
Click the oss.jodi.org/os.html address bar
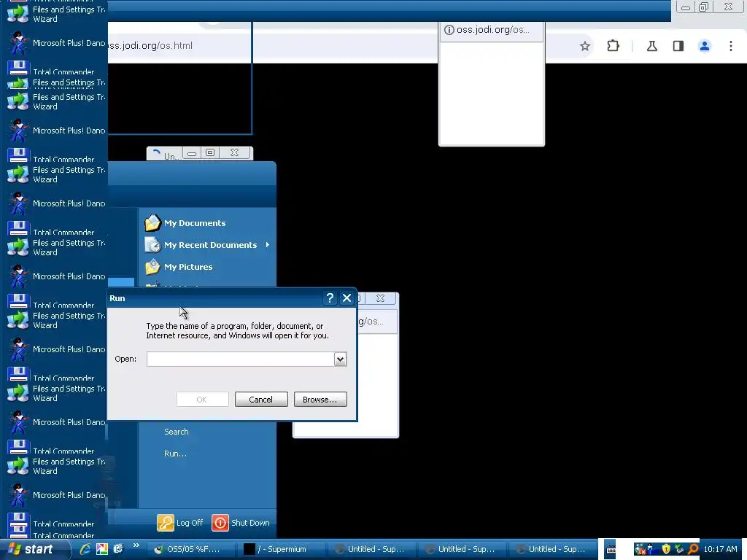click(150, 46)
